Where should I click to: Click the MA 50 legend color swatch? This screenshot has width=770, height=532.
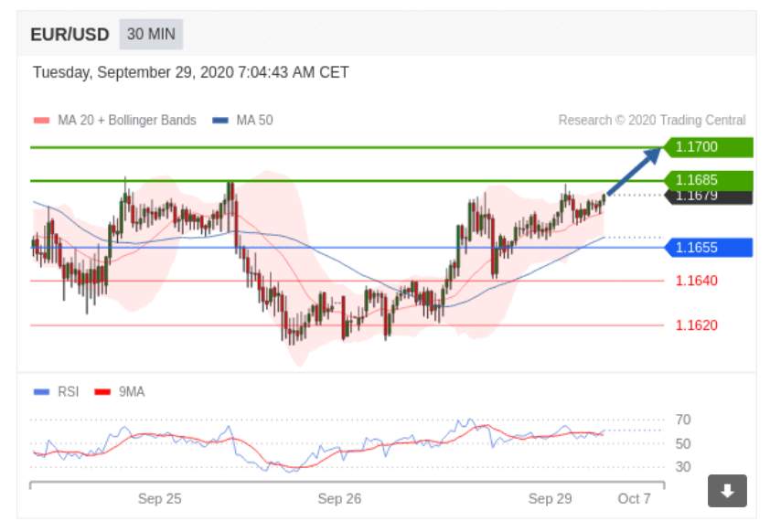[220, 121]
